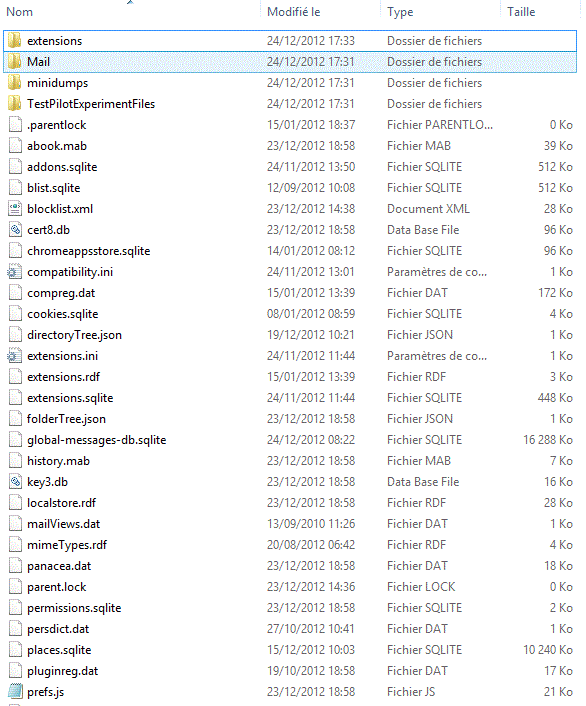Viewport: 586px width, 706px height.
Task: Select the extensions.ini settings icon
Action: 14,356
